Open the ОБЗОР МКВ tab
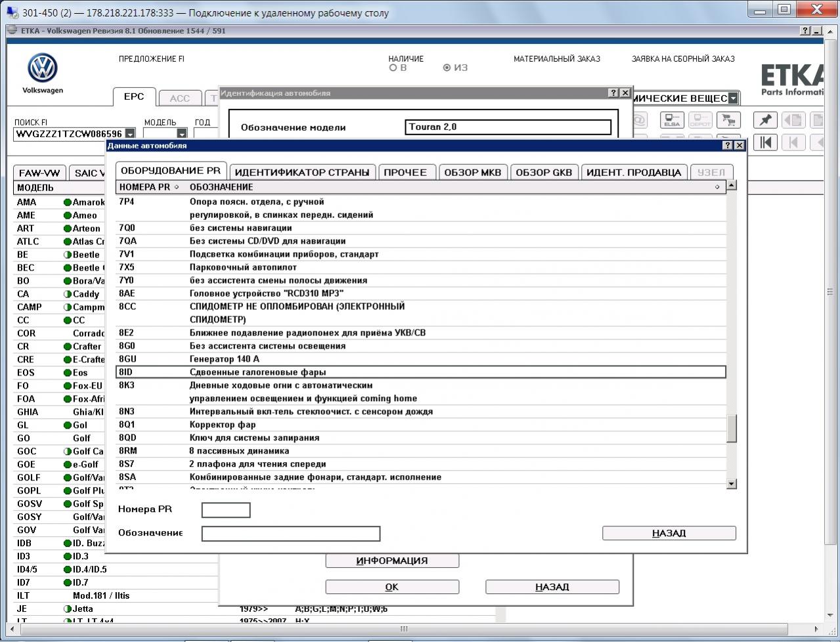840x642 pixels. [x=473, y=172]
